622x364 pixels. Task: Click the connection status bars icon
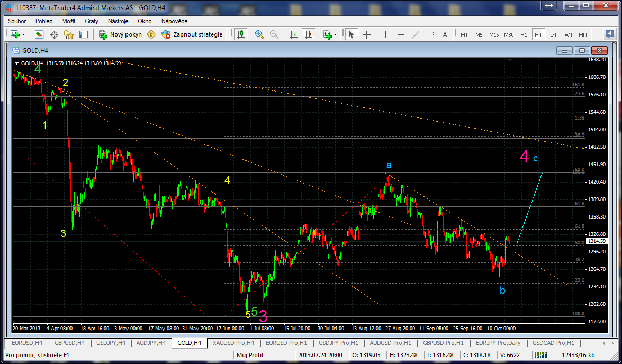[x=542, y=355]
